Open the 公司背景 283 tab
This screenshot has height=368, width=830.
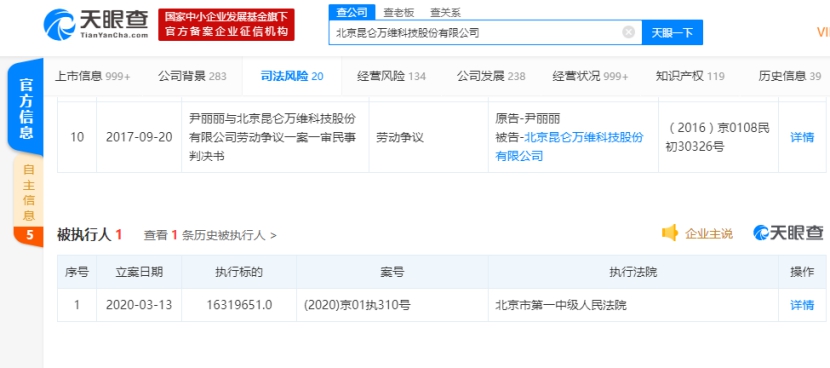192,76
